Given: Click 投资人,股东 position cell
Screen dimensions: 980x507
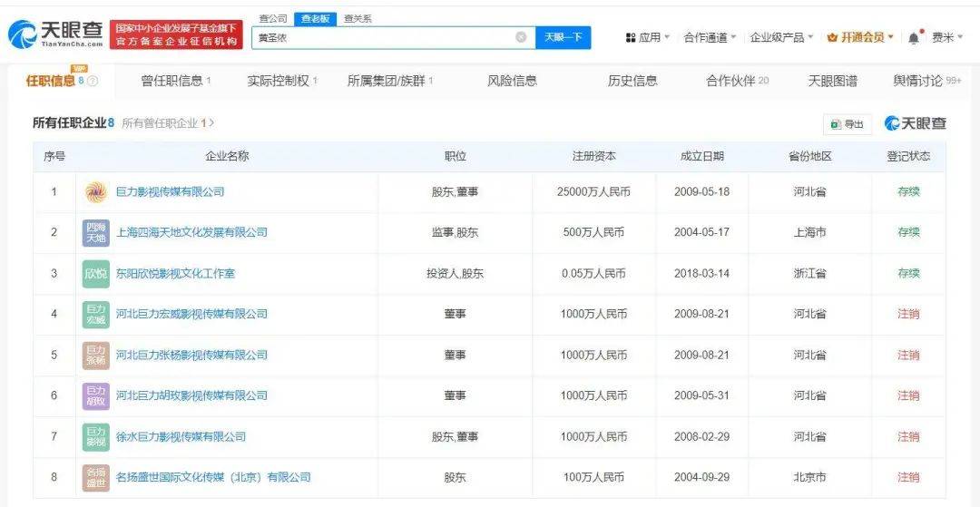Looking at the screenshot, I should pyautogui.click(x=455, y=274).
